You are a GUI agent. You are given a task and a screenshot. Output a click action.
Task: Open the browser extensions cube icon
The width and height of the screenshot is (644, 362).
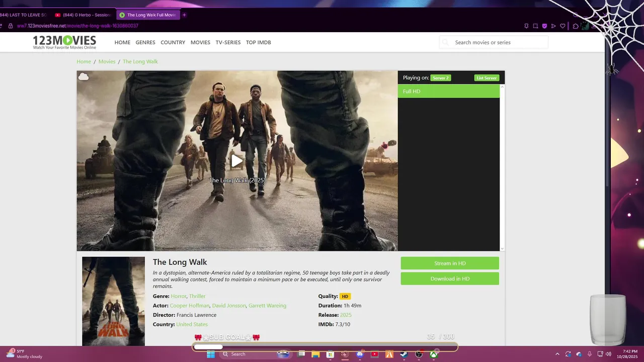tap(576, 26)
